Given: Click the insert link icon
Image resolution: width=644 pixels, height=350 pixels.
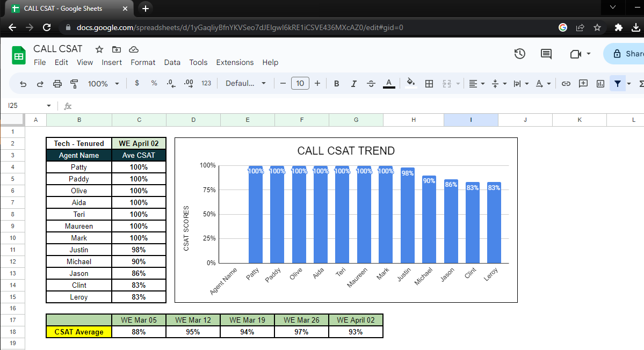Looking at the screenshot, I should point(566,83).
